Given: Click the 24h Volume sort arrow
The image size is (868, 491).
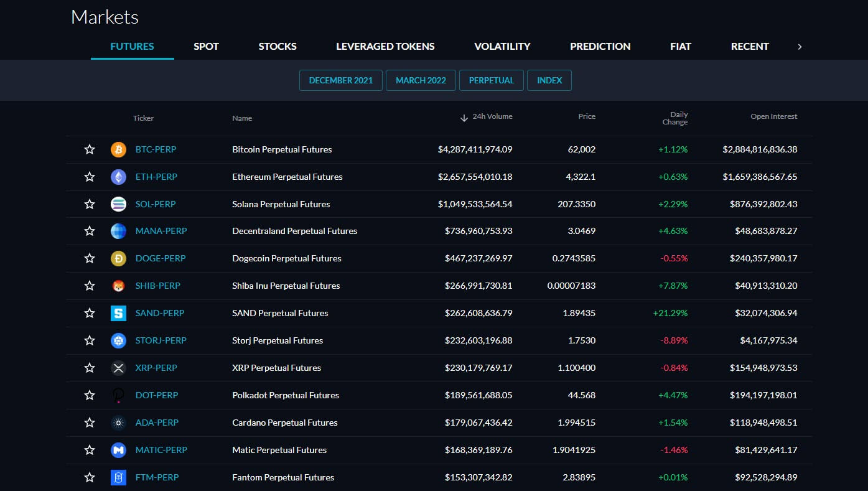Looking at the screenshot, I should 464,118.
